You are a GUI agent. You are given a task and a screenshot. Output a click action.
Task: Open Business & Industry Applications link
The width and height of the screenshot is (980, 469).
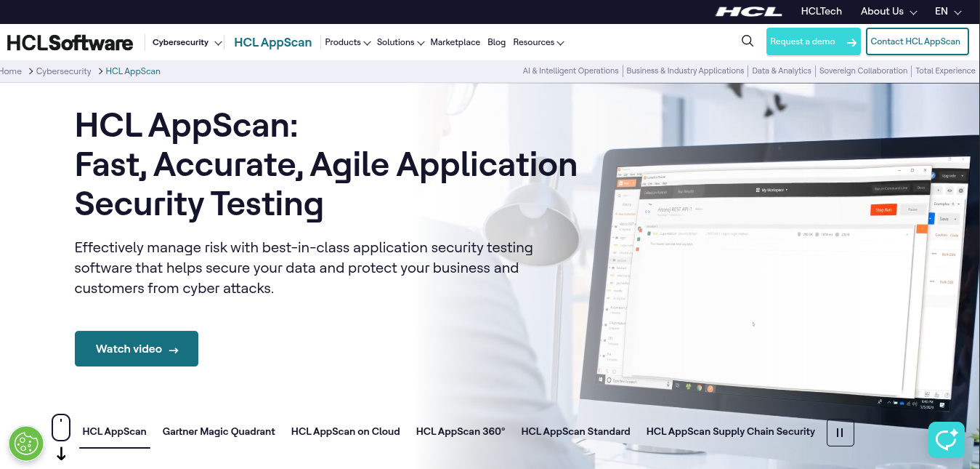[685, 71]
